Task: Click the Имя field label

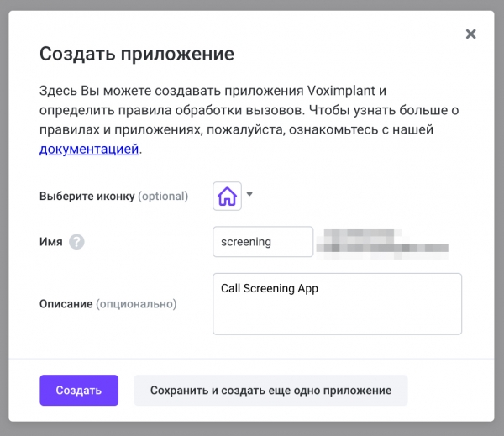Action: [50, 242]
